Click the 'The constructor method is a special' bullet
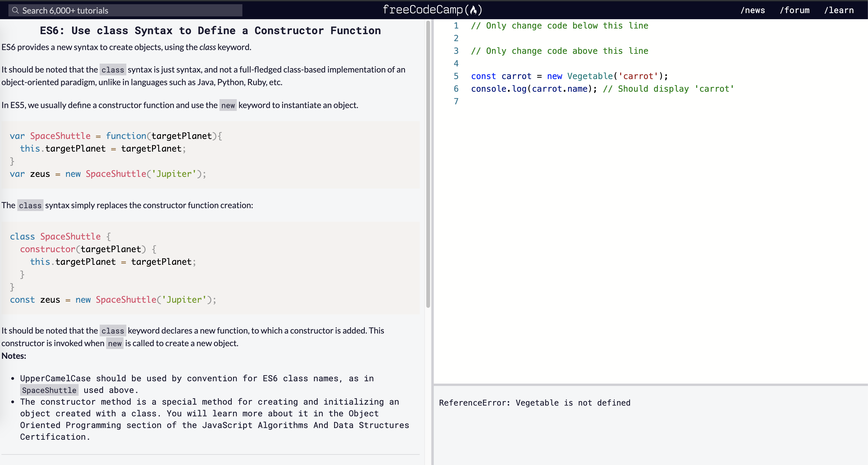This screenshot has width=868, height=465. coord(214,419)
